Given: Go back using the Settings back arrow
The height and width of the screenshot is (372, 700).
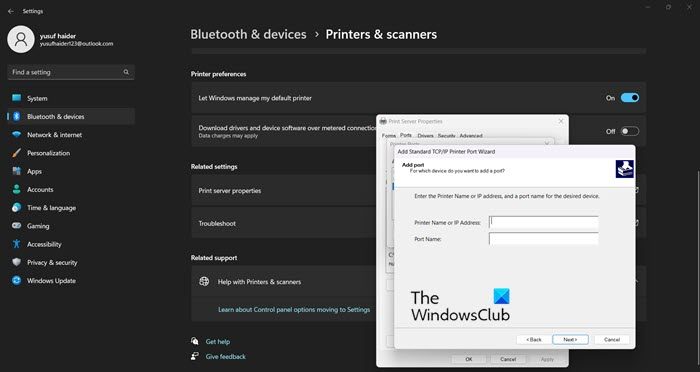Looking at the screenshot, I should click(11, 11).
